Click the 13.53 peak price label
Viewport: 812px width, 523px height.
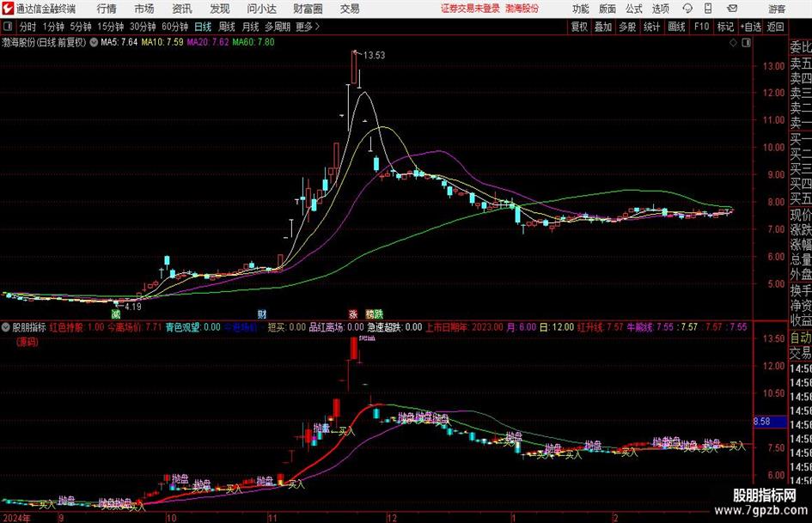(x=374, y=56)
